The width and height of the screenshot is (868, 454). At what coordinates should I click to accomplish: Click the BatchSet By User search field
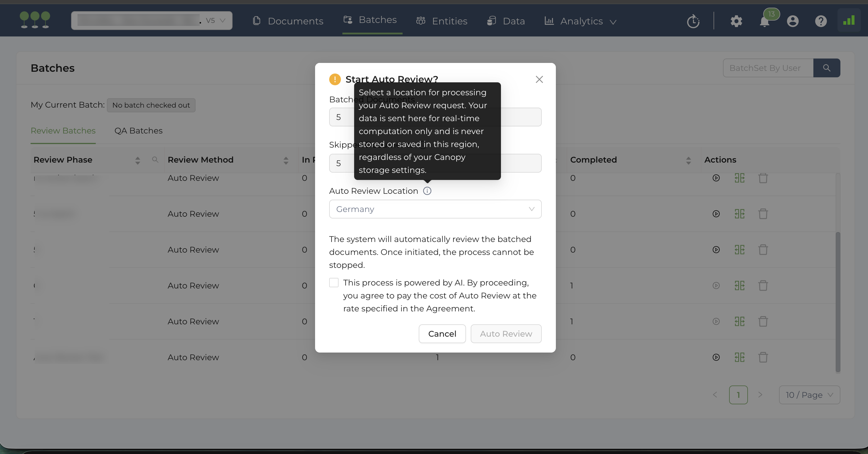click(768, 68)
